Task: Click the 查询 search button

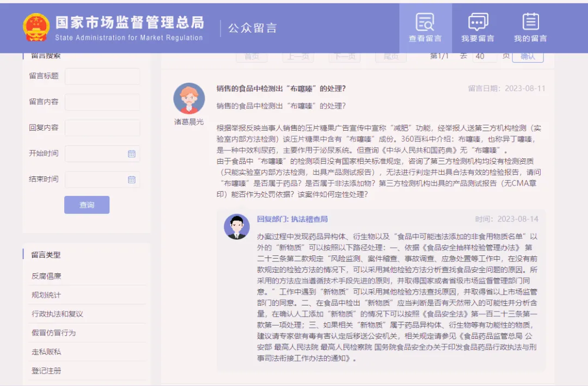Action: pyautogui.click(x=87, y=205)
